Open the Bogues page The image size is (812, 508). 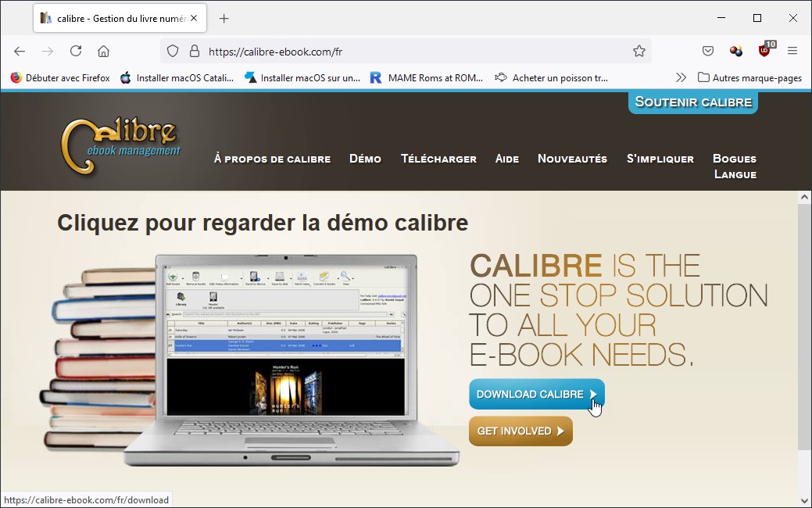[x=735, y=159]
